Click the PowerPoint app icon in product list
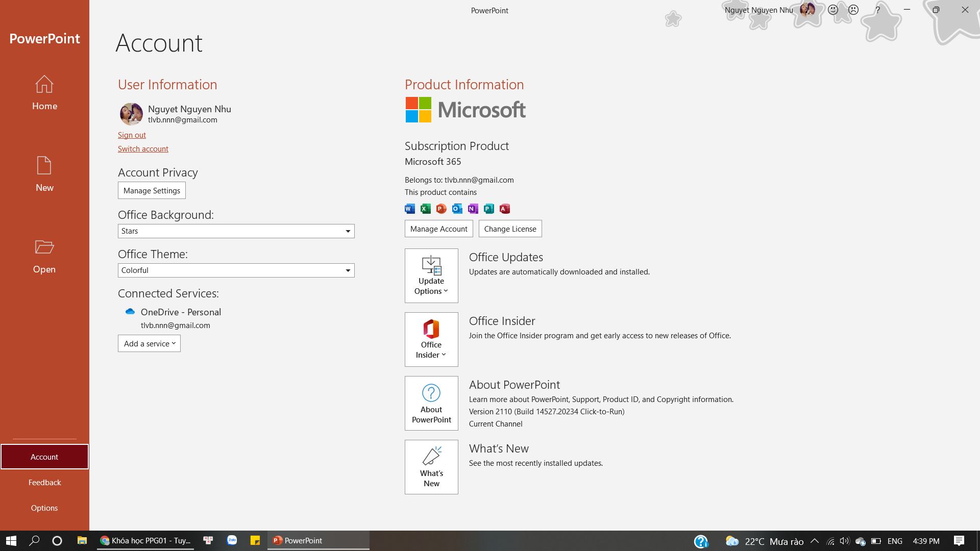 coord(442,209)
